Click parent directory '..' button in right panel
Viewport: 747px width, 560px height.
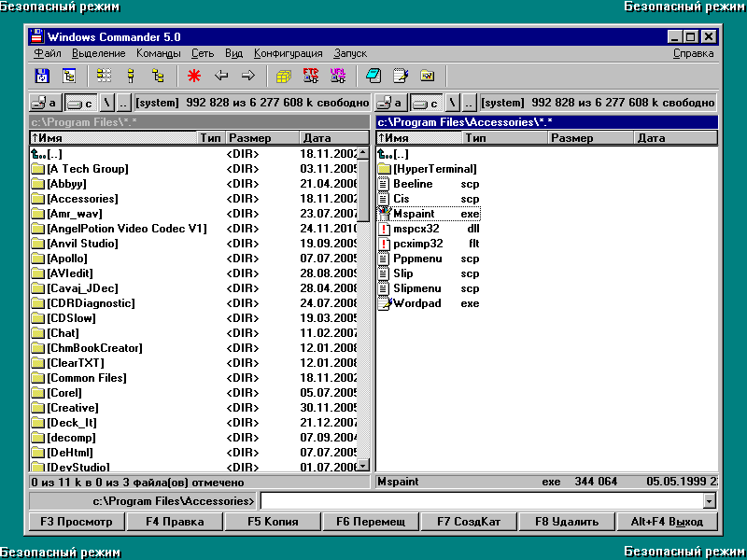(470, 103)
